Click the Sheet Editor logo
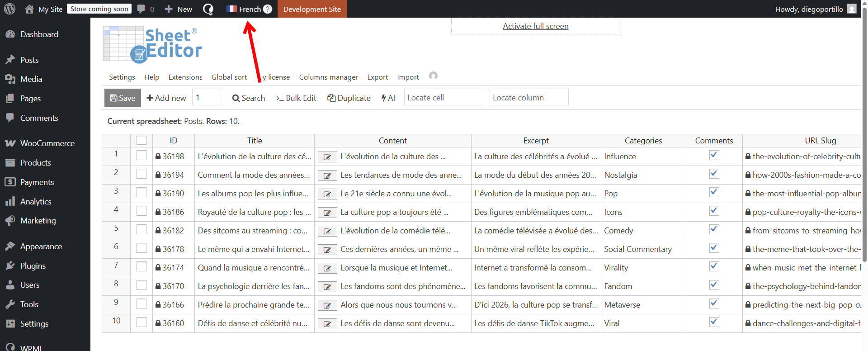The height and width of the screenshot is (351, 868). pyautogui.click(x=152, y=44)
